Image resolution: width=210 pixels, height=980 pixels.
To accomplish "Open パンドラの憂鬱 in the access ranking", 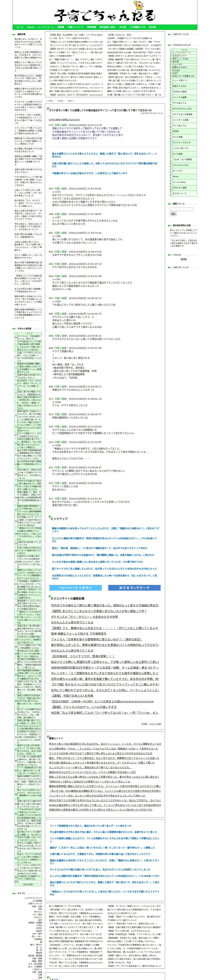I will point(180,97).
